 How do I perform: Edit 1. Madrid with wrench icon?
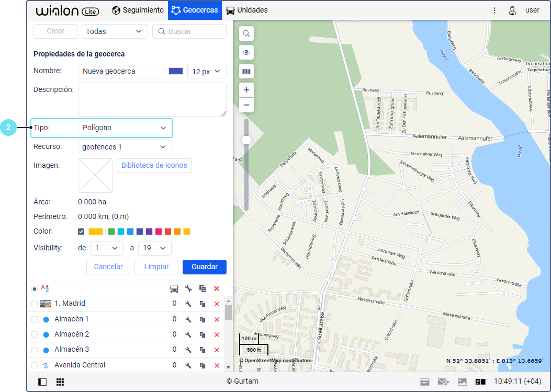tap(188, 304)
